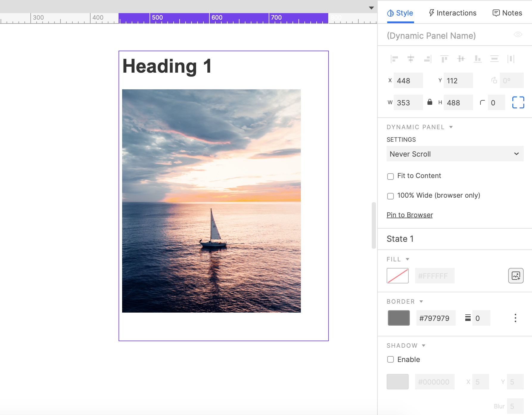Open the Never Scroll dropdown
This screenshot has width=532, height=415.
coord(455,154)
